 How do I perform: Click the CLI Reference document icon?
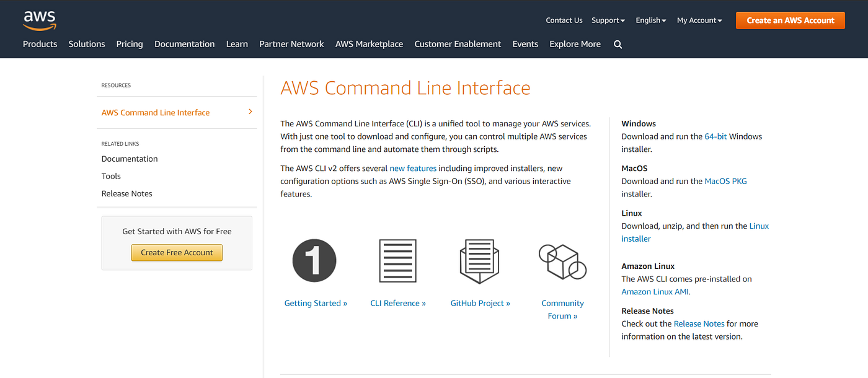(397, 260)
